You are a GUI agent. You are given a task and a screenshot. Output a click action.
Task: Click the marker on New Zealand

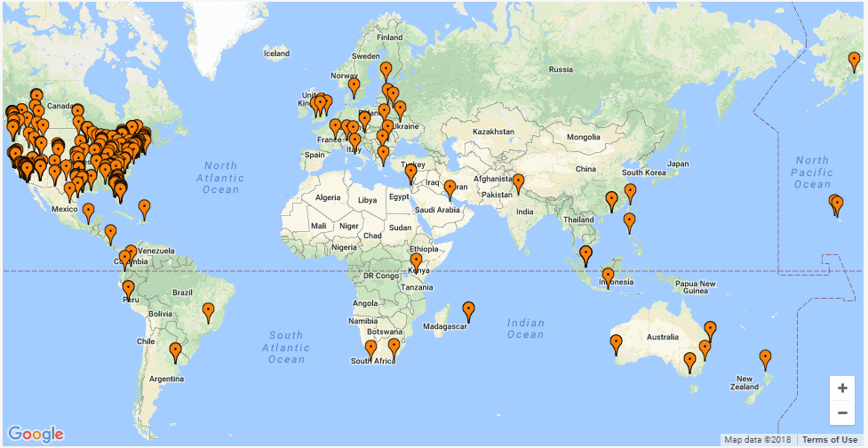pyautogui.click(x=765, y=359)
